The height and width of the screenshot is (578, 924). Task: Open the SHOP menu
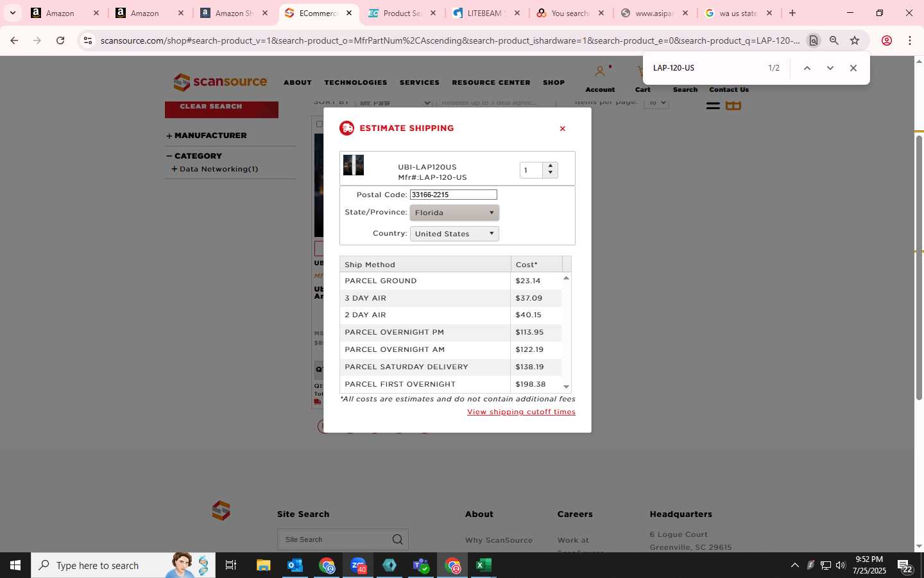pyautogui.click(x=554, y=83)
